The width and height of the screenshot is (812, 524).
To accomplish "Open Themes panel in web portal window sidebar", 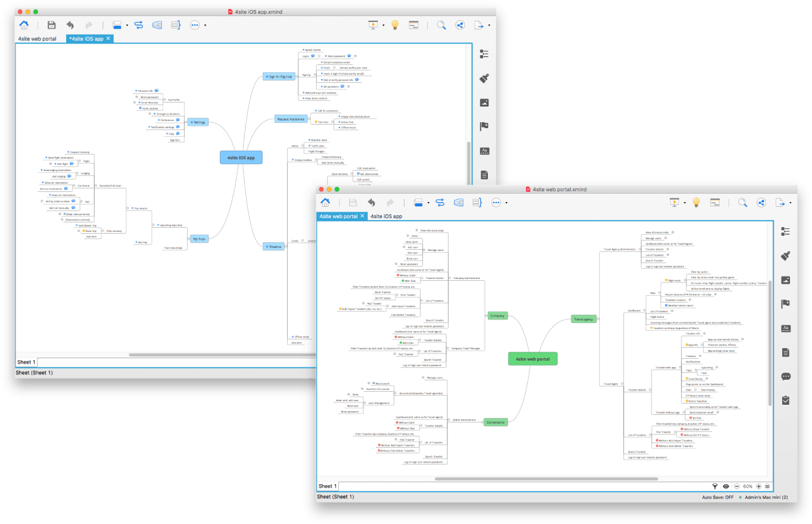I will click(786, 328).
